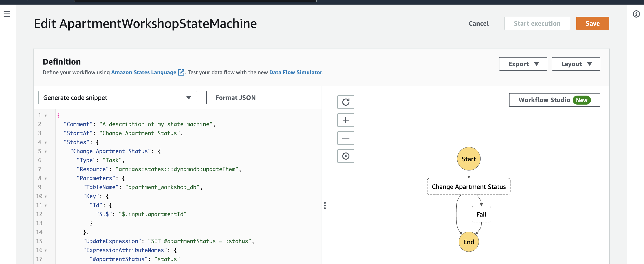Click the external link icon after Amazon States Language

(181, 72)
